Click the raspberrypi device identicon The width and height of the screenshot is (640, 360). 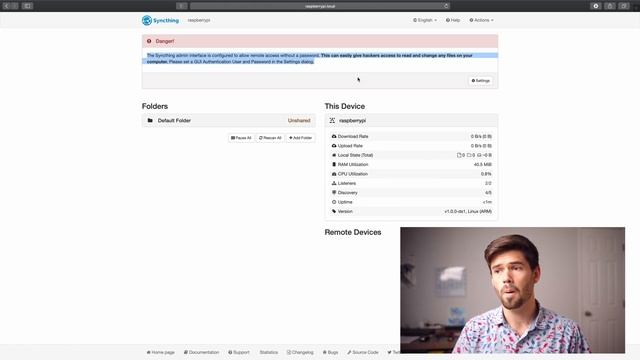[x=332, y=120]
